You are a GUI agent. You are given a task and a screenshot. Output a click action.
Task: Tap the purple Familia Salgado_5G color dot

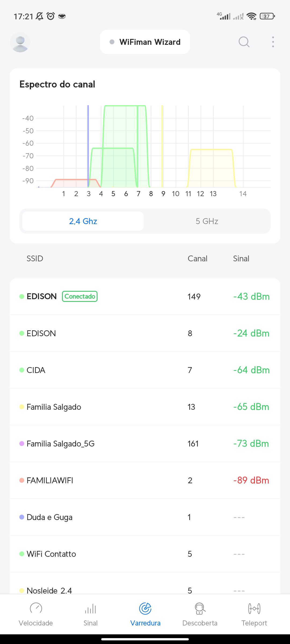click(22, 444)
